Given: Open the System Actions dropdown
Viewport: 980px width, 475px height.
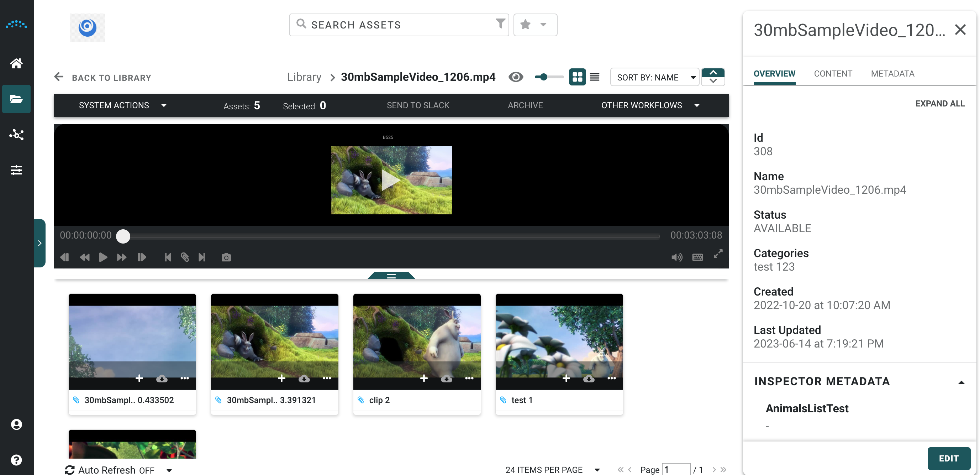Looking at the screenshot, I should (x=122, y=105).
